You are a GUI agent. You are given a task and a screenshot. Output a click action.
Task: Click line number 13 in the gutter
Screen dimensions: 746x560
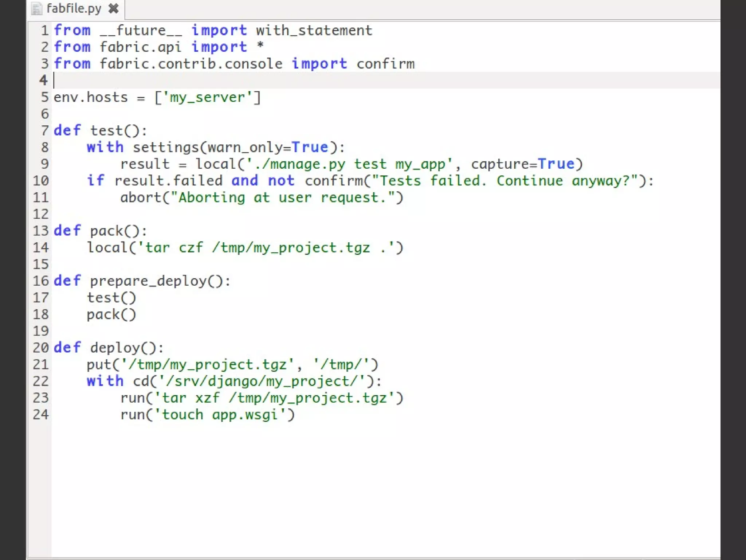tap(41, 231)
